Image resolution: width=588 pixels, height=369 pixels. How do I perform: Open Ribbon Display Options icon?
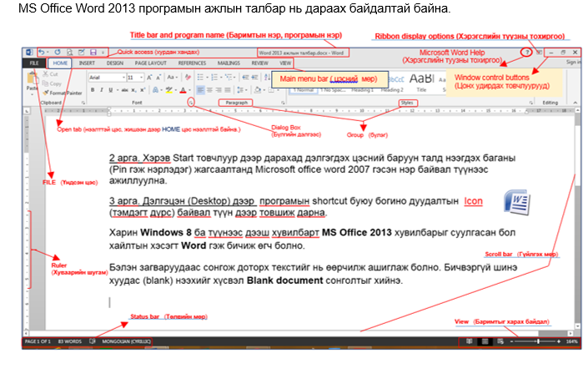pos(540,53)
